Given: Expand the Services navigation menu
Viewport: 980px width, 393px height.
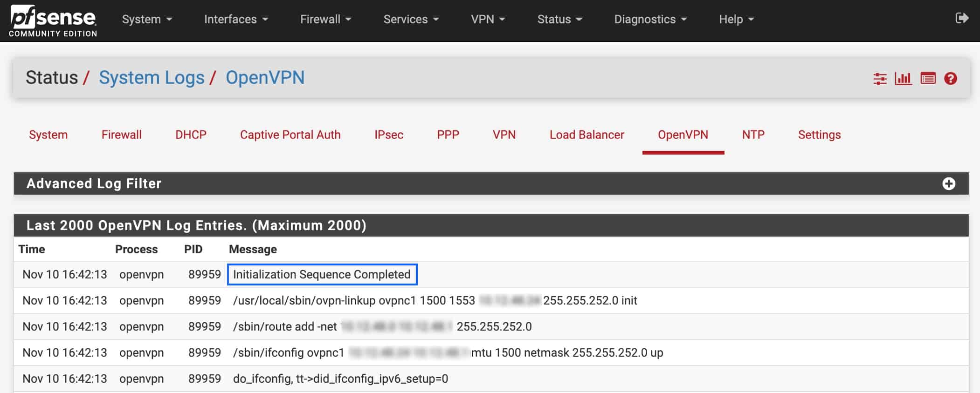Looking at the screenshot, I should (411, 19).
